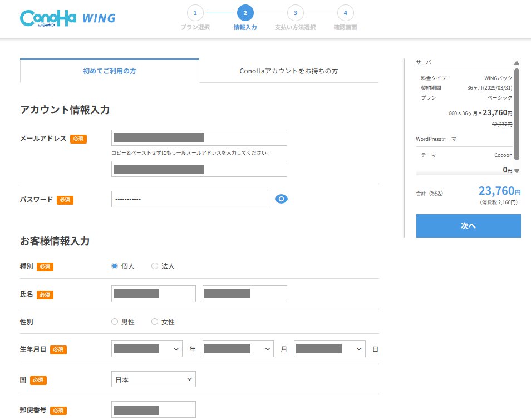The width and height of the screenshot is (531, 420).
Task: Open the birth month dropdown
Action: (238, 349)
